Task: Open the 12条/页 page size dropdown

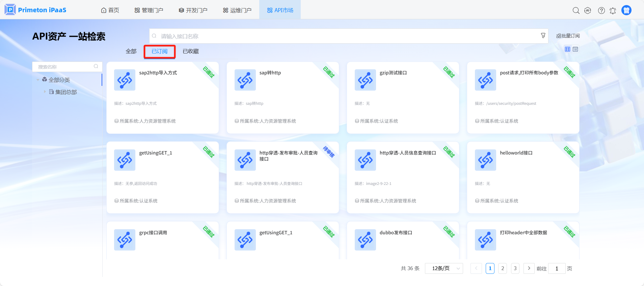Action: pos(444,268)
